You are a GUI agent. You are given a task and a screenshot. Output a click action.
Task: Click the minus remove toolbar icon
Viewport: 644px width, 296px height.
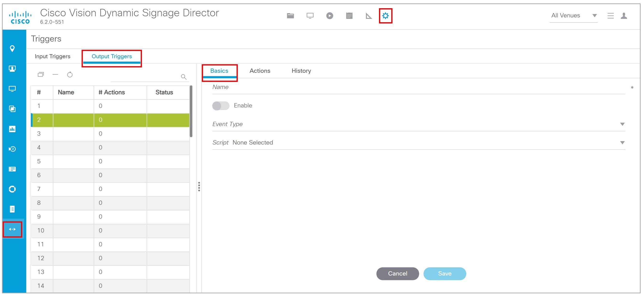55,75
